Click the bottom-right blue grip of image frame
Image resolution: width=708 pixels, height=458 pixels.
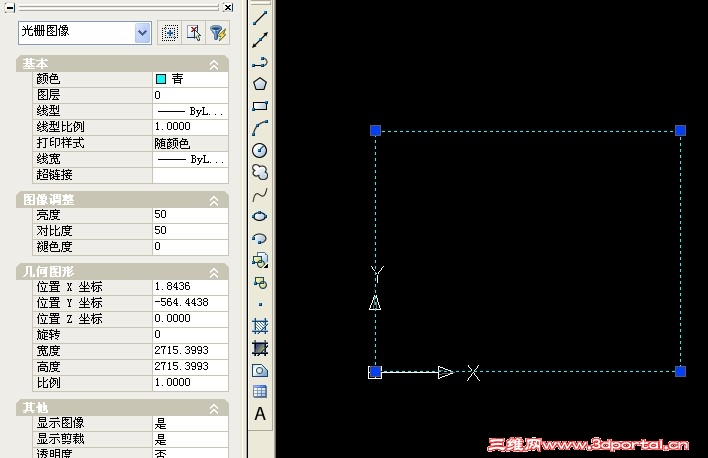coord(680,371)
